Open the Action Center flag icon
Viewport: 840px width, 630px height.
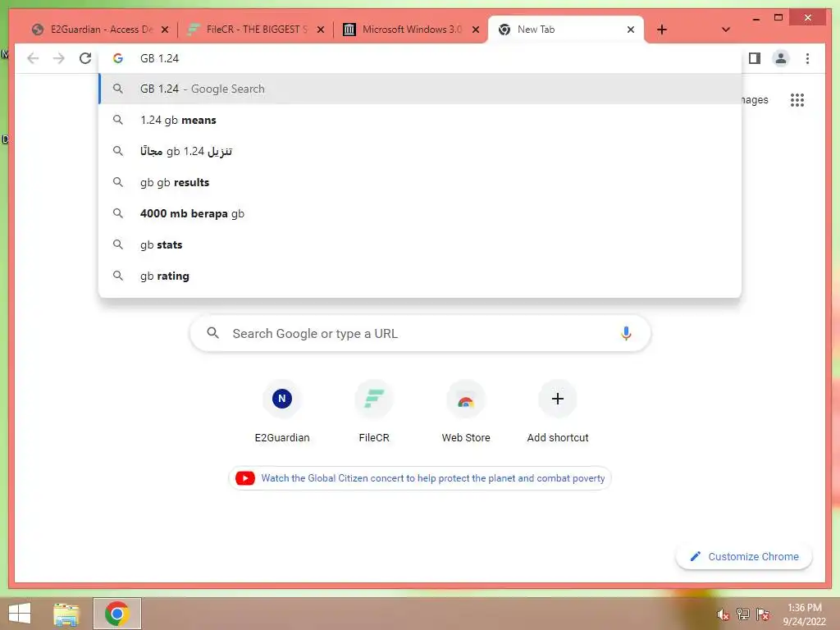point(763,614)
